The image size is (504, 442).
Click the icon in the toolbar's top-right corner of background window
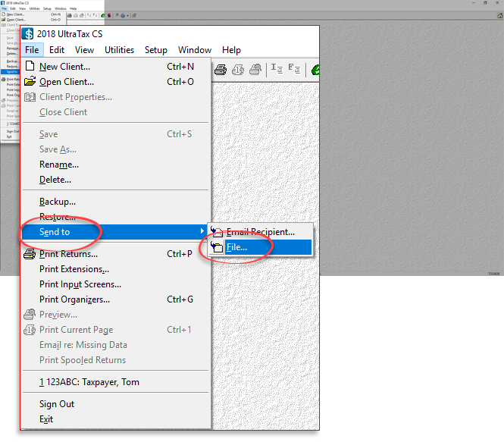click(500, 15)
